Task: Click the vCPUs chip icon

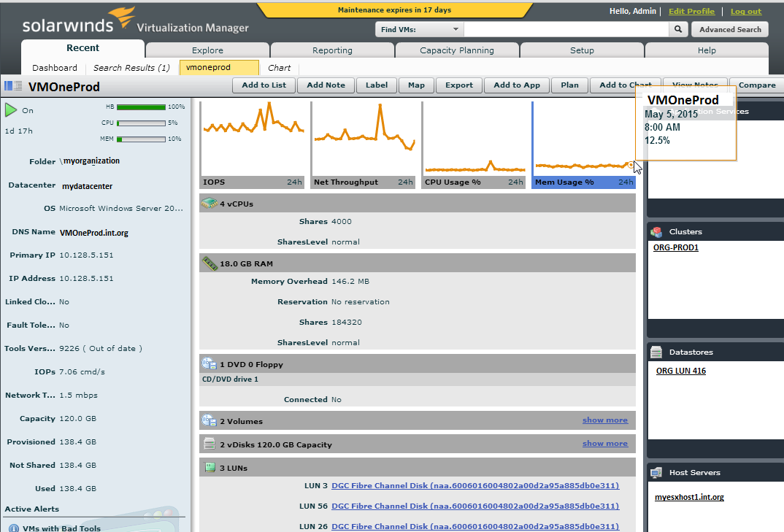Action: click(x=209, y=204)
